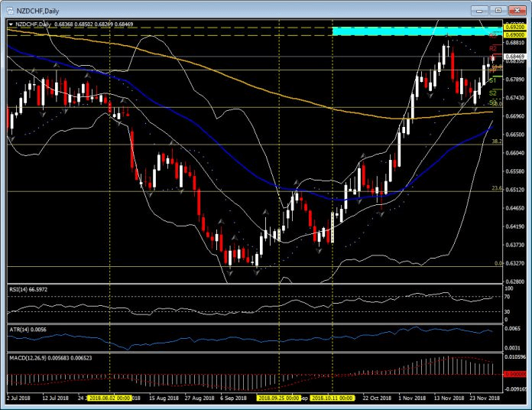
Task: Maximize the NZDCHF chart window
Action: pos(498,10)
